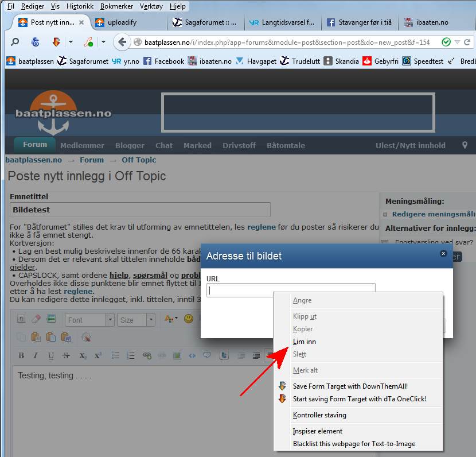The width and height of the screenshot is (476, 457).
Task: Open the address bar history dropdown
Action: [457, 42]
